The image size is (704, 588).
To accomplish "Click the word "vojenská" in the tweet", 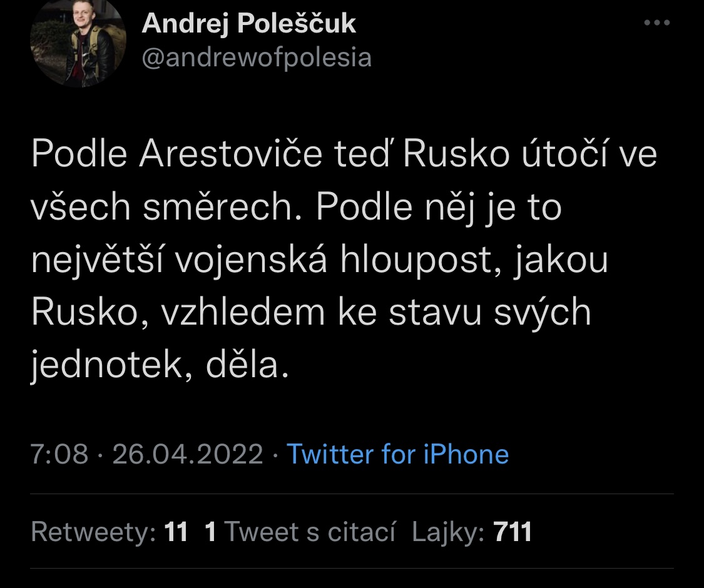I will pyautogui.click(x=250, y=261).
